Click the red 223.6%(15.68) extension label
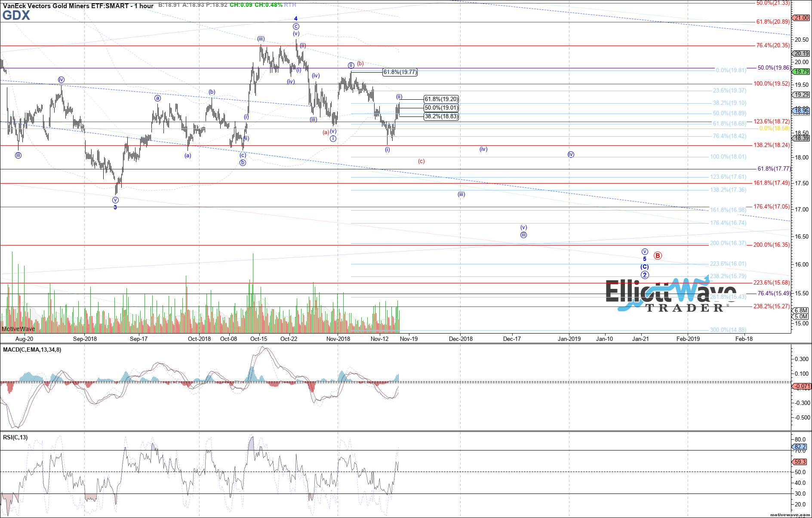This screenshot has height=518, width=812. pyautogui.click(x=772, y=282)
